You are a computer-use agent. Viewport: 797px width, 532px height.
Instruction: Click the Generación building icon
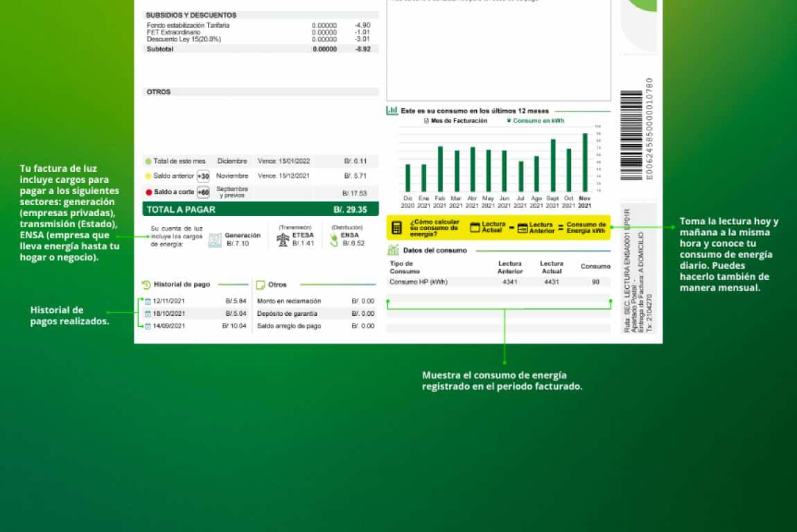(x=215, y=240)
